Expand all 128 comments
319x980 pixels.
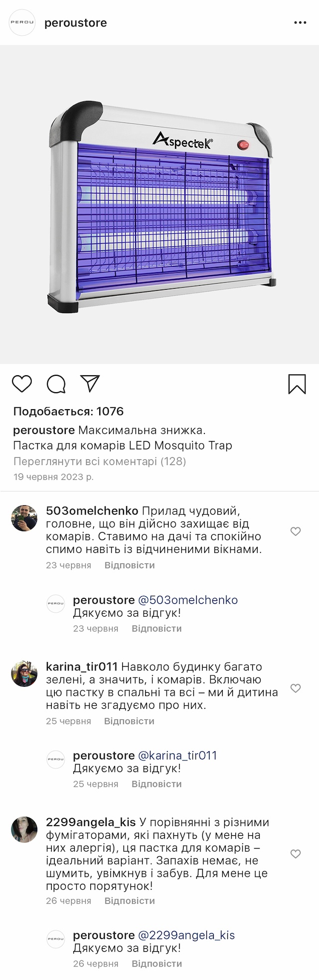(x=100, y=461)
